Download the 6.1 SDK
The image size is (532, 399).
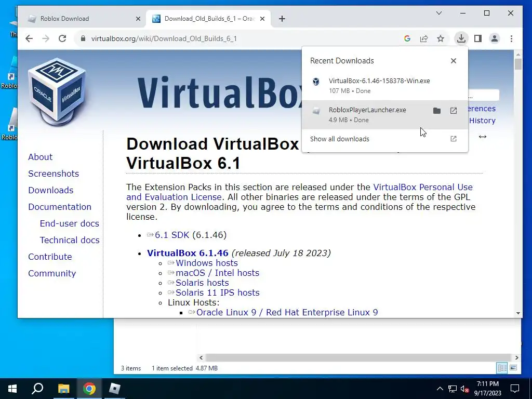point(171,235)
